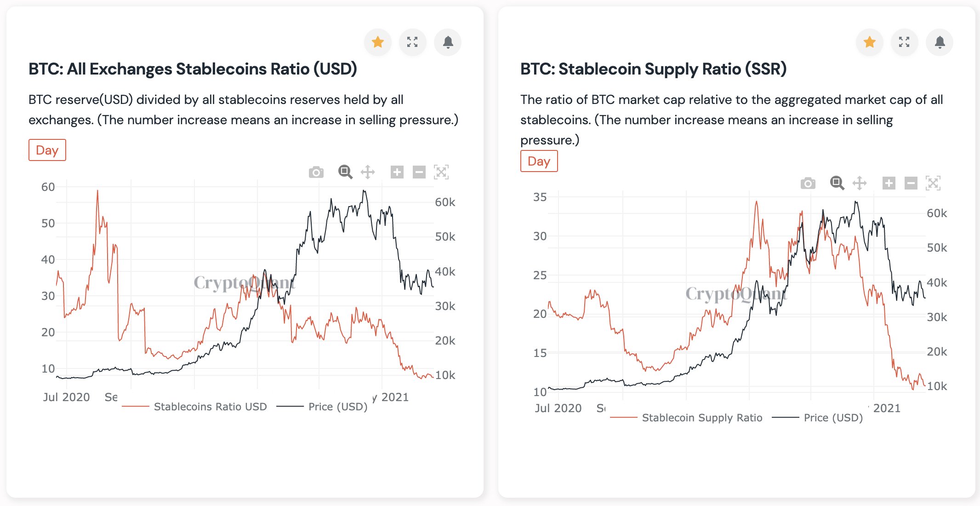The height and width of the screenshot is (506, 980).
Task: Select Day interval on Stablecoins Ratio chart
Action: coord(47,150)
